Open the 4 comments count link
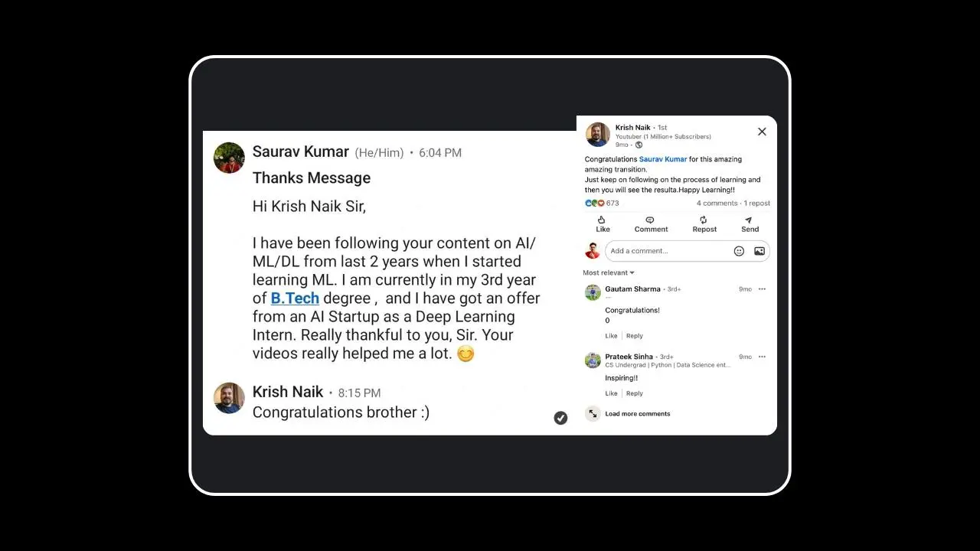 click(x=717, y=204)
